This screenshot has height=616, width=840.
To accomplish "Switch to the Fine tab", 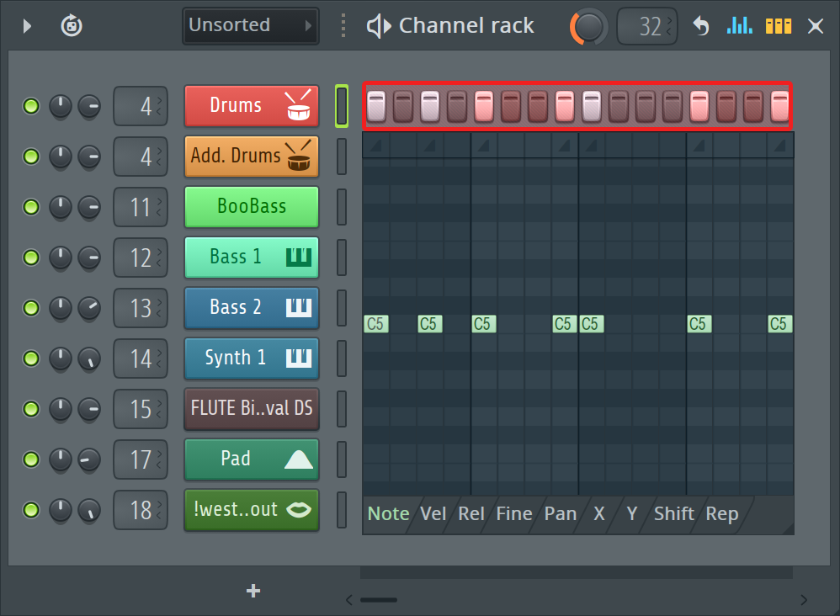I will [513, 513].
